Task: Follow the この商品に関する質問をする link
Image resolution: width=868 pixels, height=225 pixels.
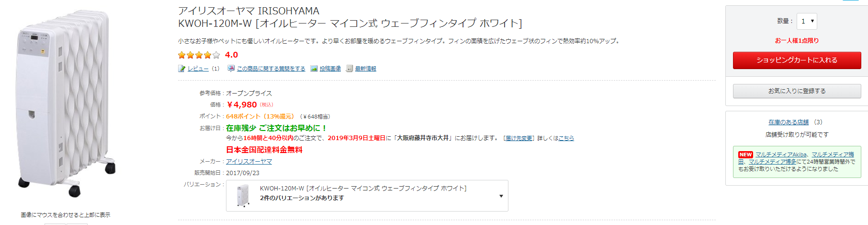Action: click(x=271, y=69)
